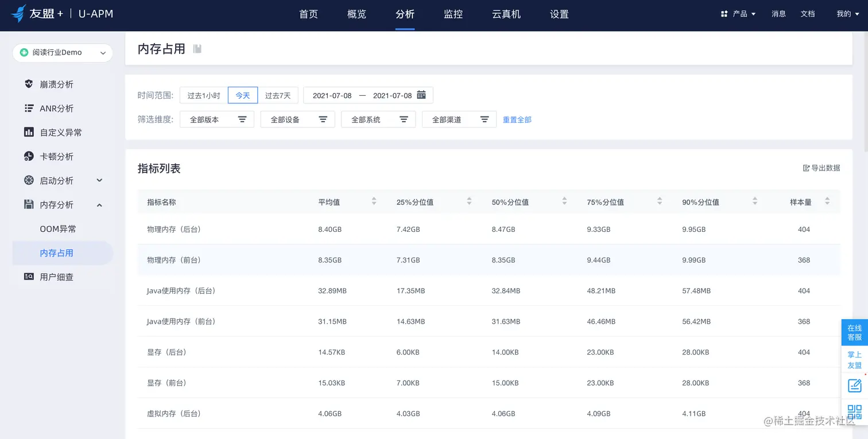The width and height of the screenshot is (868, 439).
Task: Select 过去1小时 time range
Action: 204,95
